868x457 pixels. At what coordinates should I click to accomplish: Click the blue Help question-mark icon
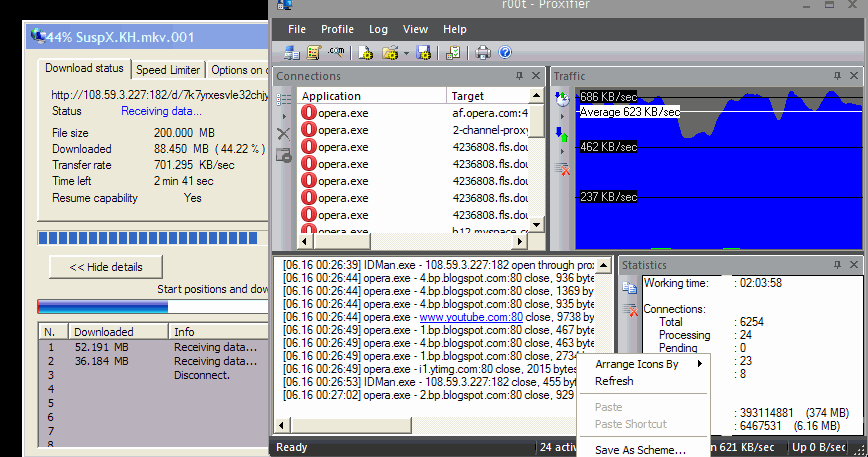pyautogui.click(x=505, y=53)
